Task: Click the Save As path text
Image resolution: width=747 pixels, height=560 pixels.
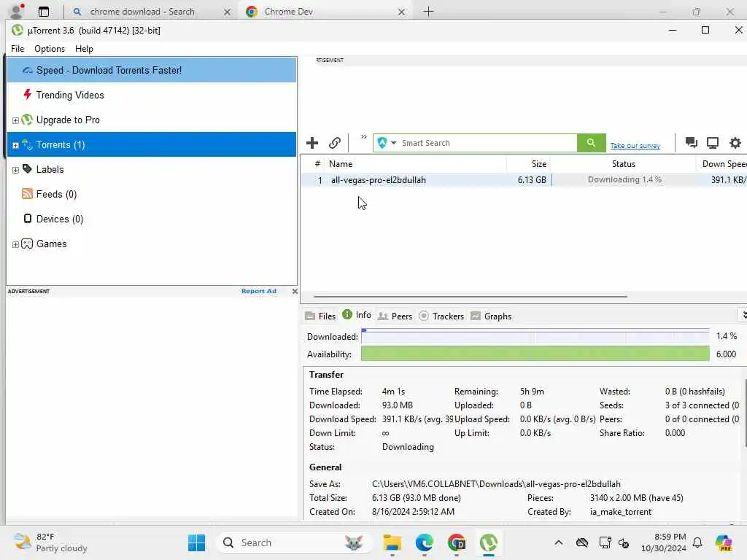Action: click(x=496, y=484)
